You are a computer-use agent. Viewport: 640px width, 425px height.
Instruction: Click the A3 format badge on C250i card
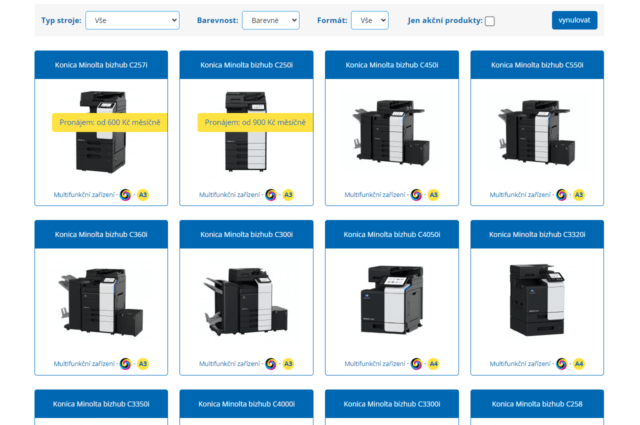[288, 195]
